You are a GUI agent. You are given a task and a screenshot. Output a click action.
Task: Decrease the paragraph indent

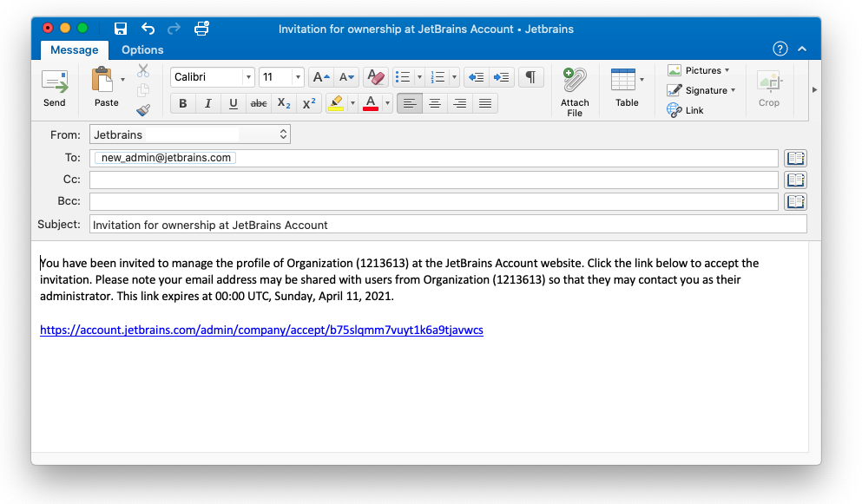pos(476,77)
